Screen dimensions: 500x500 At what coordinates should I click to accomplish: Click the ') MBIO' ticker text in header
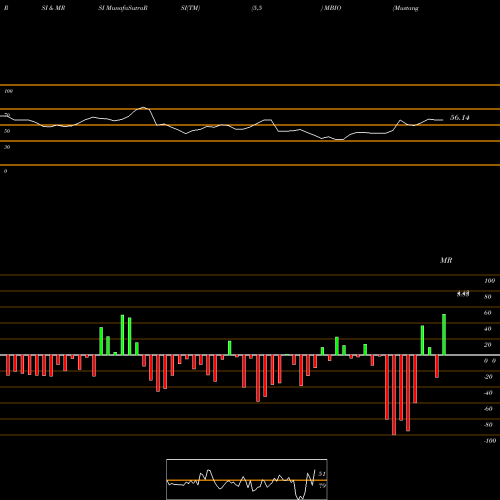(331, 8)
